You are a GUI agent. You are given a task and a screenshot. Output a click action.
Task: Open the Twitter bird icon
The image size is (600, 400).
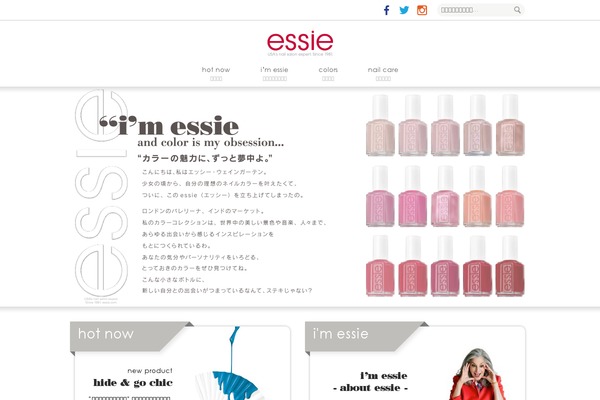[x=404, y=10]
